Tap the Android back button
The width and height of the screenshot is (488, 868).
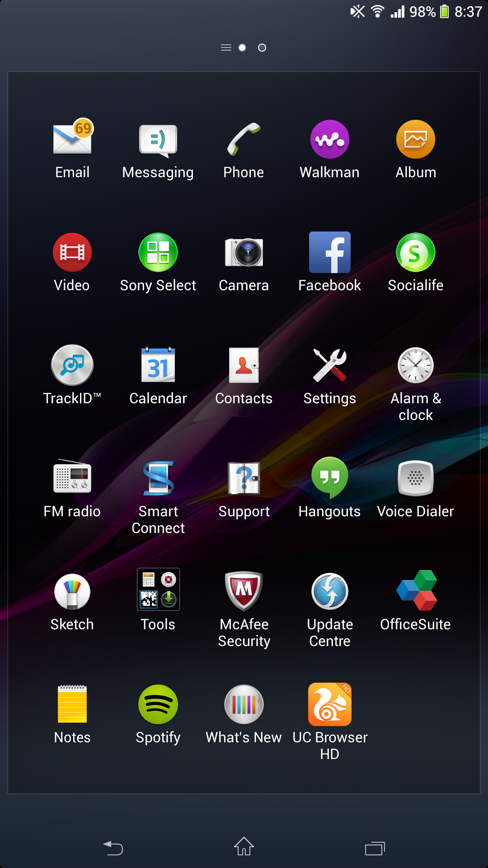[113, 847]
